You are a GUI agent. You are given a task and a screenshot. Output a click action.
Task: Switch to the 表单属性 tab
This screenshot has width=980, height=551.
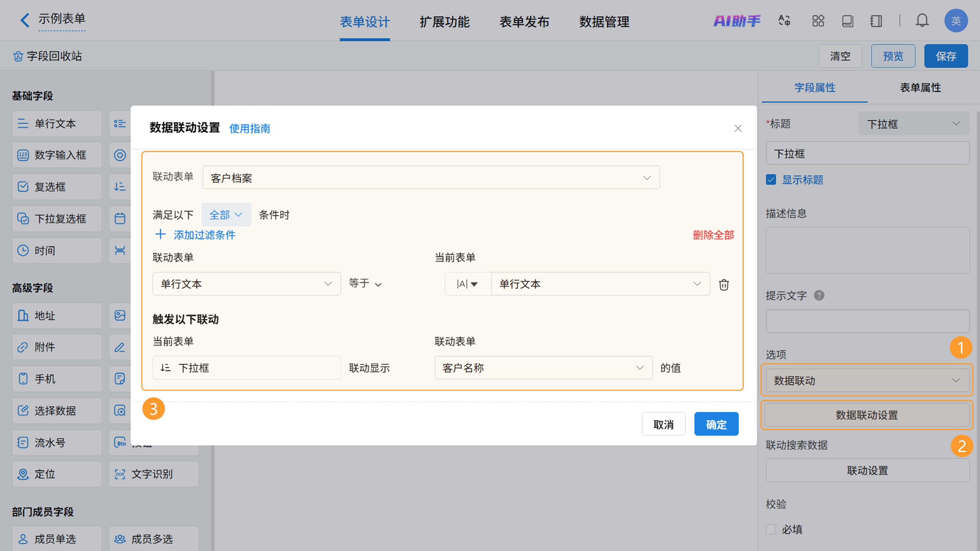pos(920,88)
